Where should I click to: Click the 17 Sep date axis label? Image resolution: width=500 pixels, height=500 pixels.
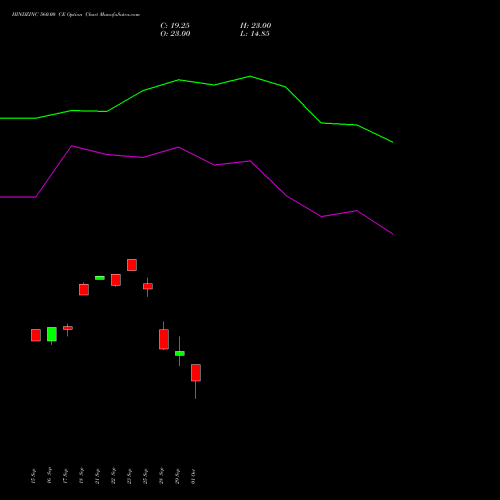[65, 476]
